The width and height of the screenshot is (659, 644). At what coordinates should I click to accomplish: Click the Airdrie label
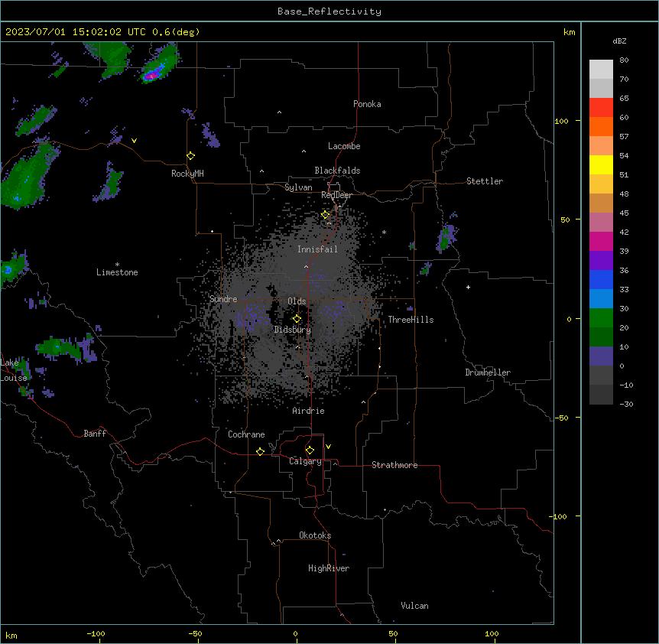pyautogui.click(x=308, y=411)
